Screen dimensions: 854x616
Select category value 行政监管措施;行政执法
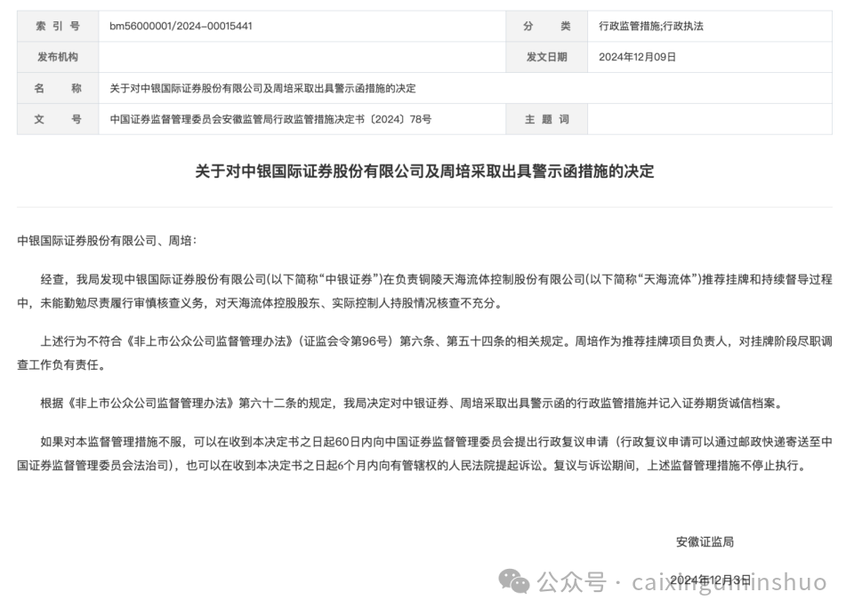click(x=651, y=26)
